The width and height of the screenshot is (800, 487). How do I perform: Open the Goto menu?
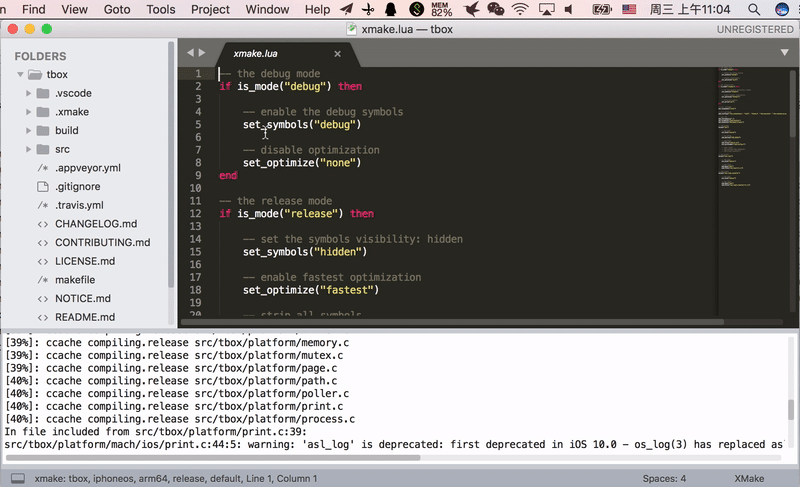coord(117,9)
